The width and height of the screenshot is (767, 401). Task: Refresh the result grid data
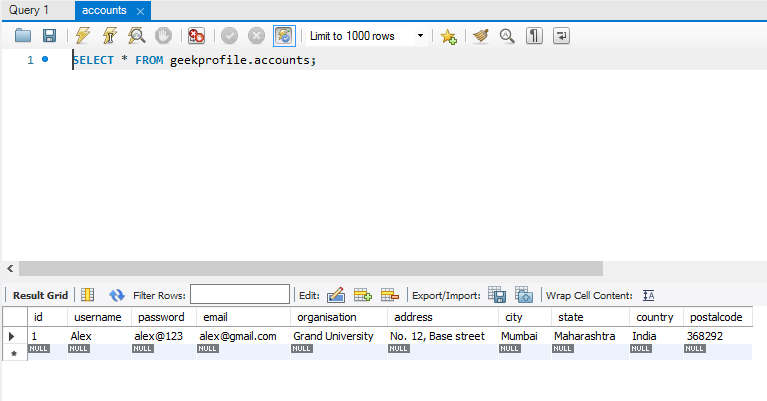coord(116,295)
